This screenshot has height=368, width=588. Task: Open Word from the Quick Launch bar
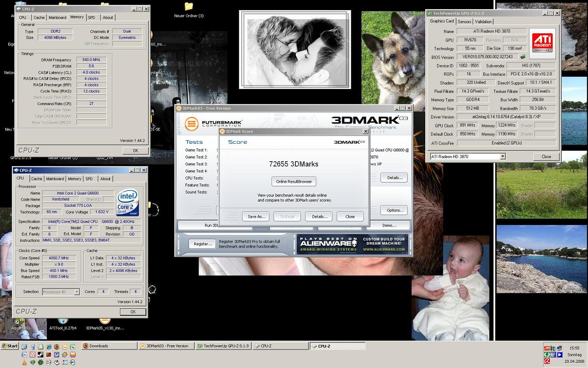pyautogui.click(x=24, y=354)
